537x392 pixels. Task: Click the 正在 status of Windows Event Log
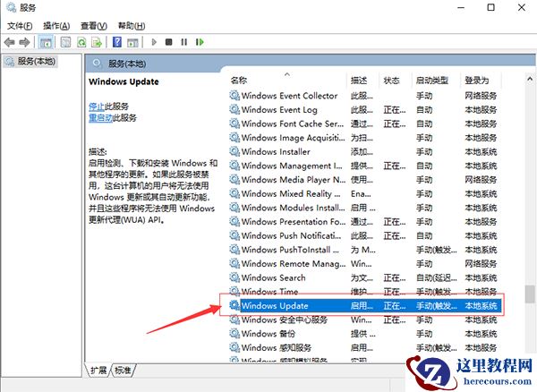tap(395, 110)
